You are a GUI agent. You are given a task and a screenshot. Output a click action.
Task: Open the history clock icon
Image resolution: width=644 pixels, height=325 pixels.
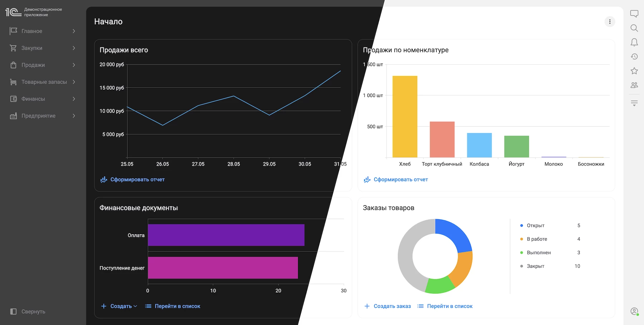[x=634, y=56]
